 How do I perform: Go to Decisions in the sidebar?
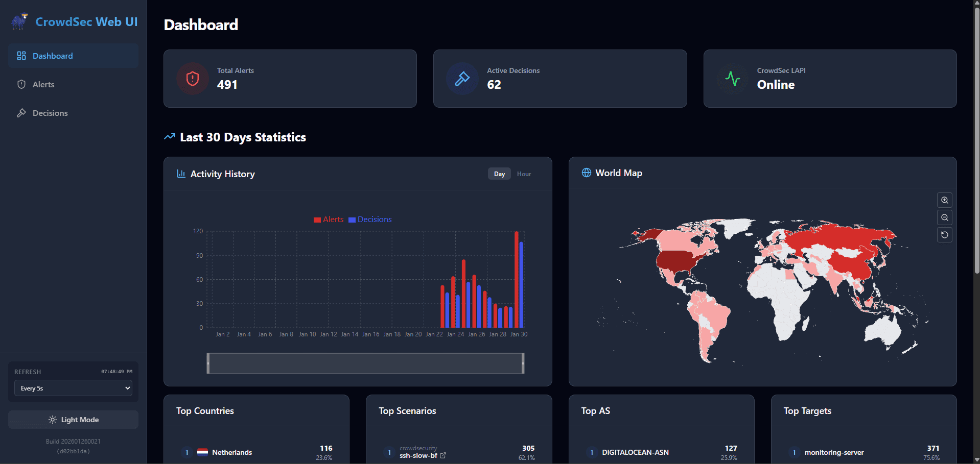tap(50, 113)
